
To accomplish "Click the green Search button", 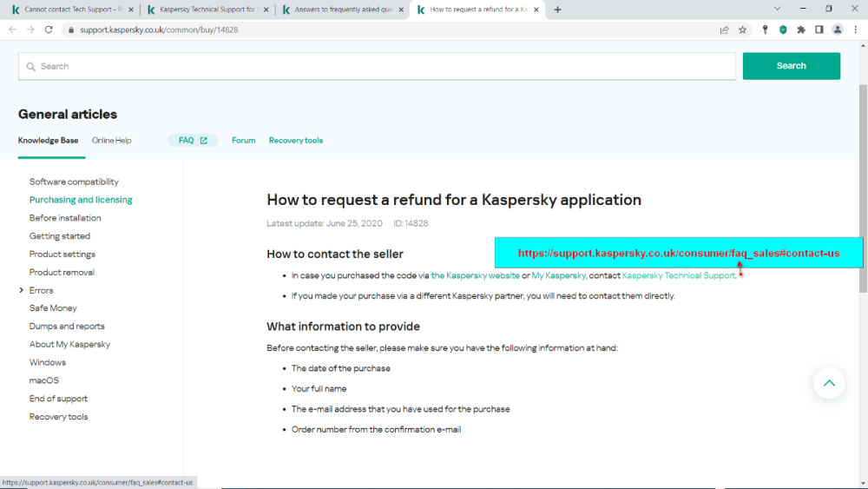I will (x=791, y=66).
